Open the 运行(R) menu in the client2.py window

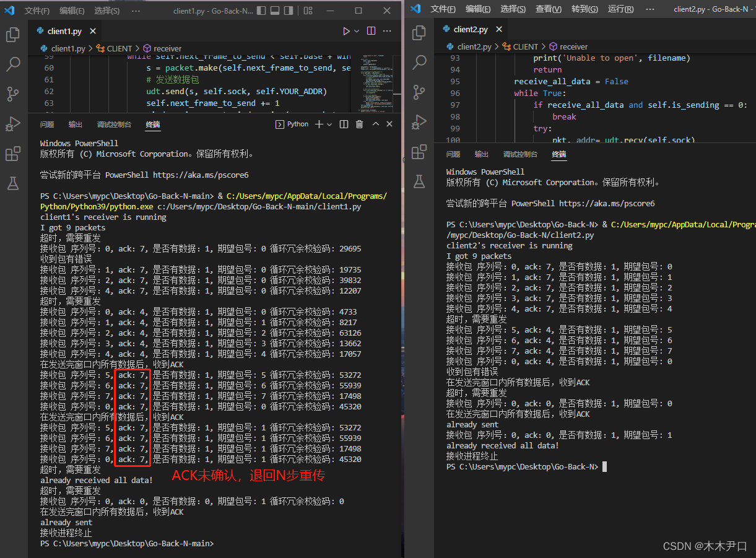620,9
